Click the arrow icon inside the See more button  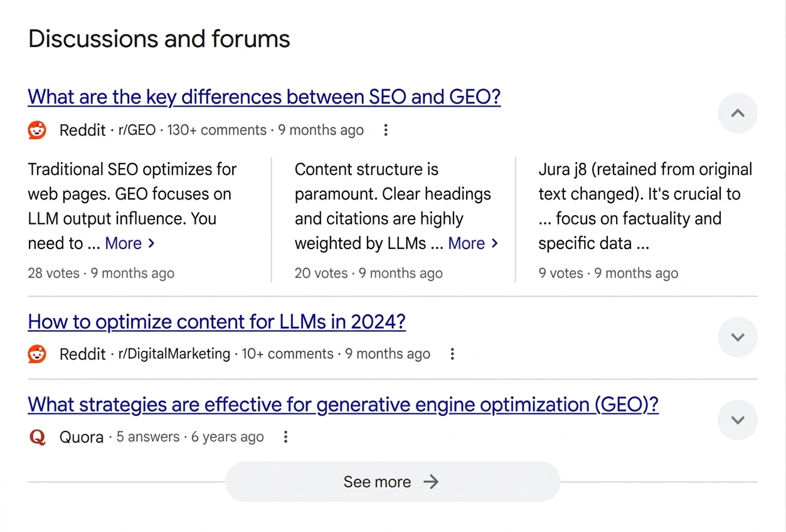click(x=431, y=482)
